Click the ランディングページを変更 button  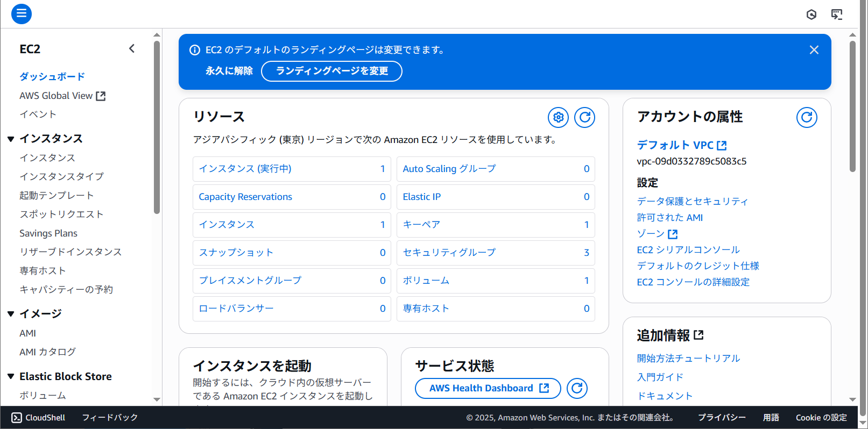point(331,71)
